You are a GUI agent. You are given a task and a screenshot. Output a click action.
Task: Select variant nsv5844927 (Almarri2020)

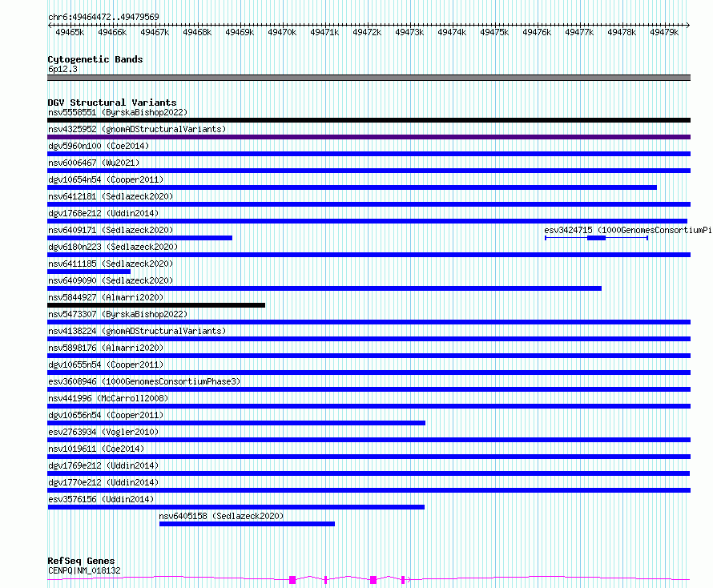106,297
